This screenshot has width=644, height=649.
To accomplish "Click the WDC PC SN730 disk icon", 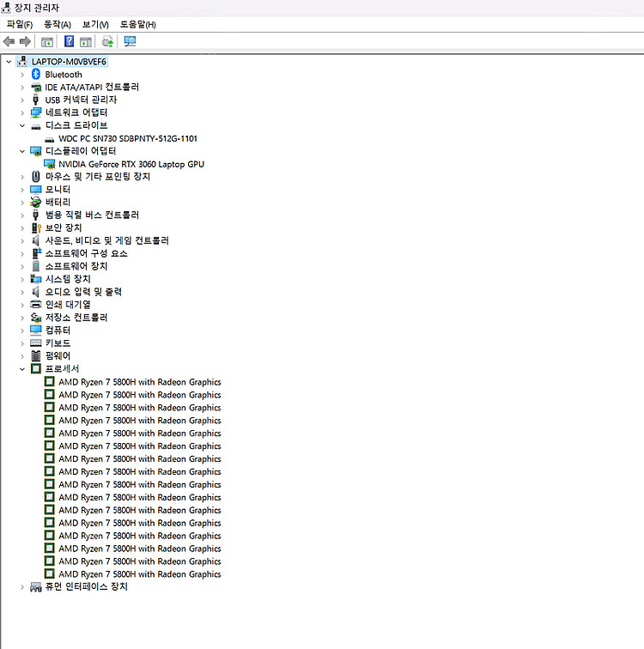I will 49,139.
